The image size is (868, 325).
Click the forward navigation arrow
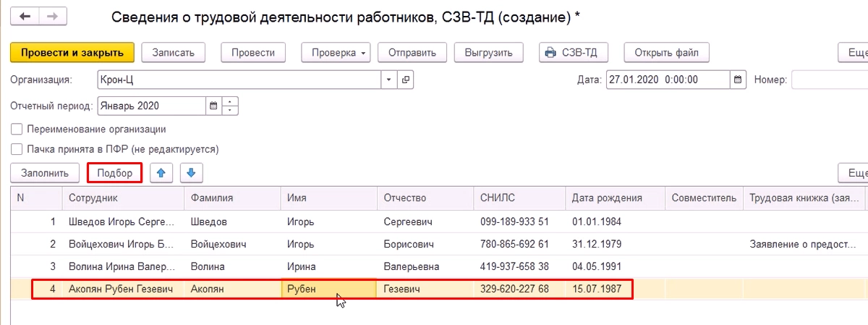[x=51, y=16]
